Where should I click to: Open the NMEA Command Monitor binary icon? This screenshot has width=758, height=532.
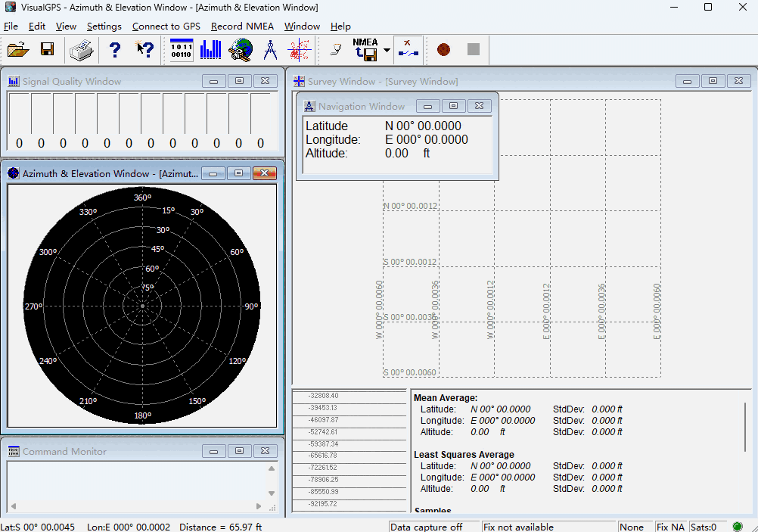point(182,49)
